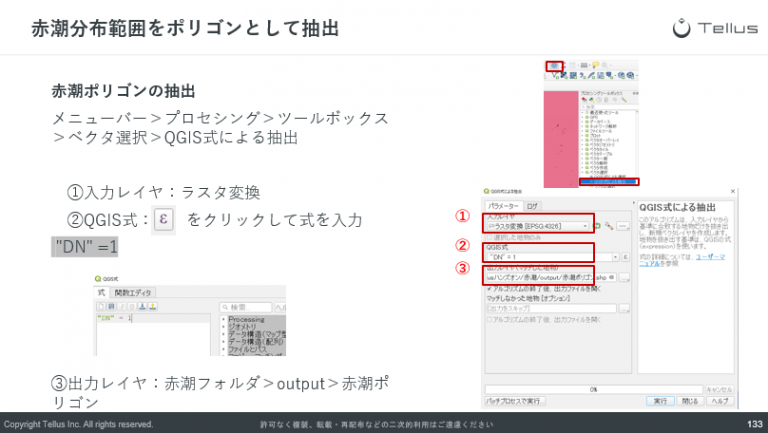This screenshot has width=768, height=433.
Task: Switch to the ログ tab
Action: click(532, 206)
